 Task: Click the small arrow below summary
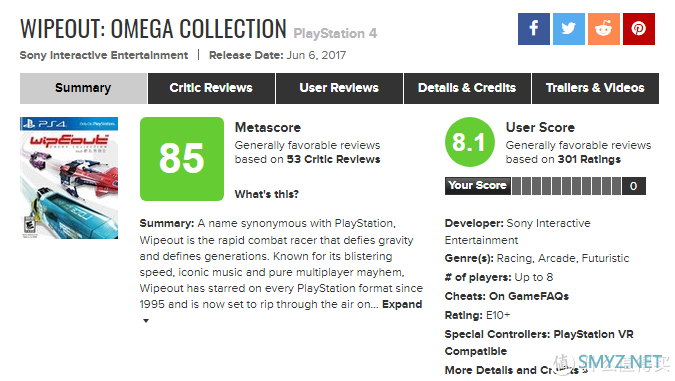point(146,321)
